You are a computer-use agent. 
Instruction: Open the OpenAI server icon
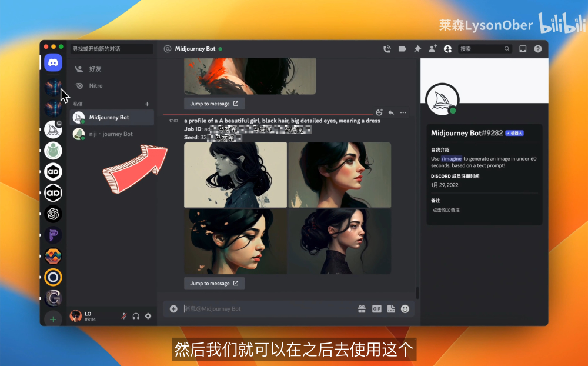click(x=54, y=214)
